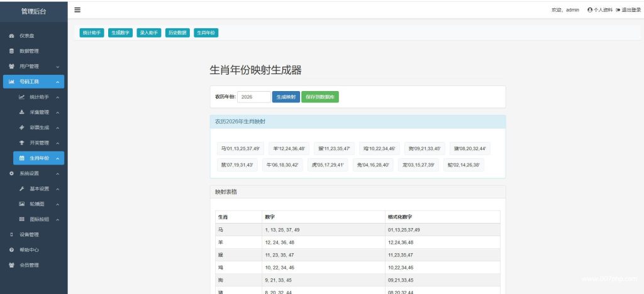
Task: Open the 统计助手 tab in top toolbar
Action: pos(92,33)
